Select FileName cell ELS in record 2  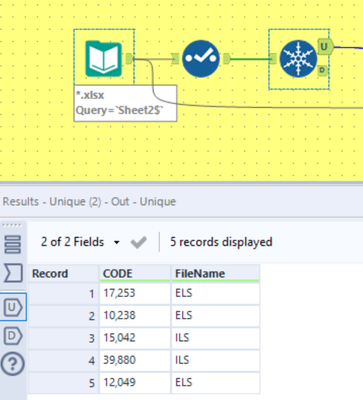tap(215, 316)
